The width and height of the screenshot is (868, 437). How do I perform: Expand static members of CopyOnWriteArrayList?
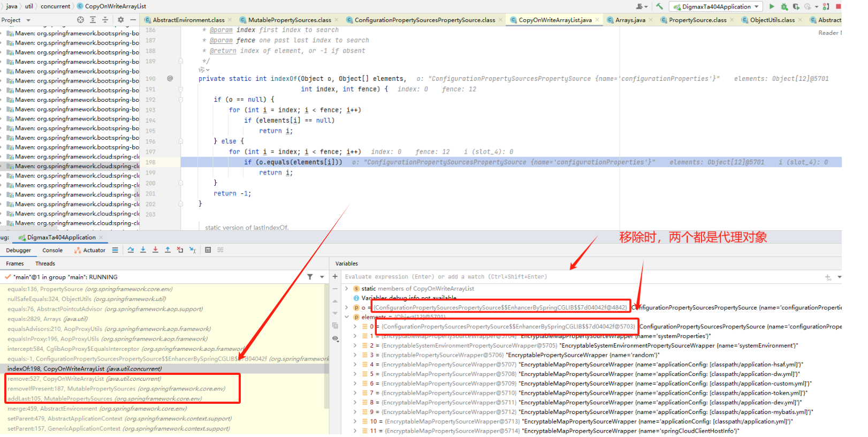point(346,289)
